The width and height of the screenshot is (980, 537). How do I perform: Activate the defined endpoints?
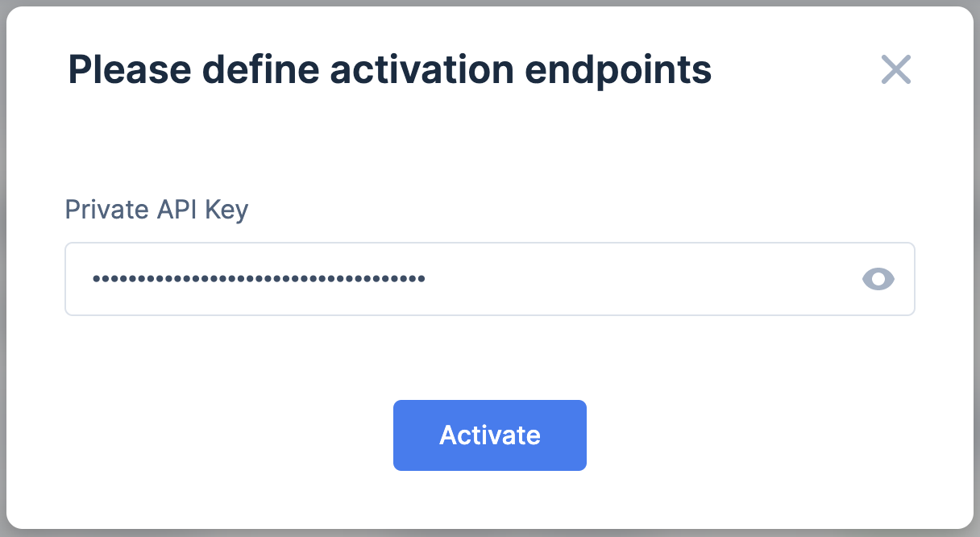[x=490, y=435]
